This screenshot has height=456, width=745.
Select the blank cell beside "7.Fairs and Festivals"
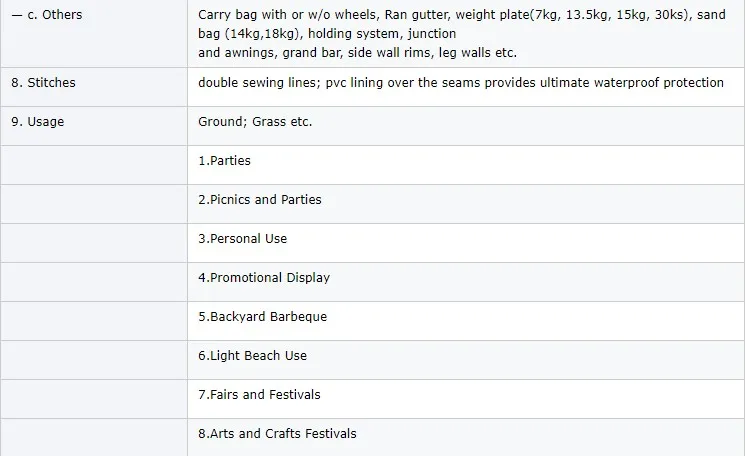click(x=94, y=394)
